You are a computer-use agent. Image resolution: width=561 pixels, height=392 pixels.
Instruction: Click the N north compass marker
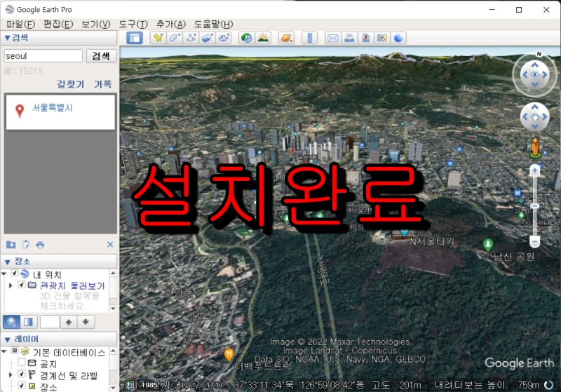539,54
